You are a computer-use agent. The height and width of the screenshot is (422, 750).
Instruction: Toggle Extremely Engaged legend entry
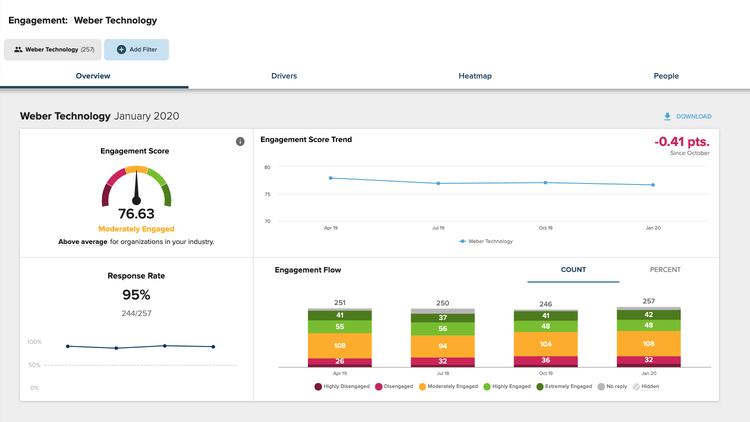point(564,387)
